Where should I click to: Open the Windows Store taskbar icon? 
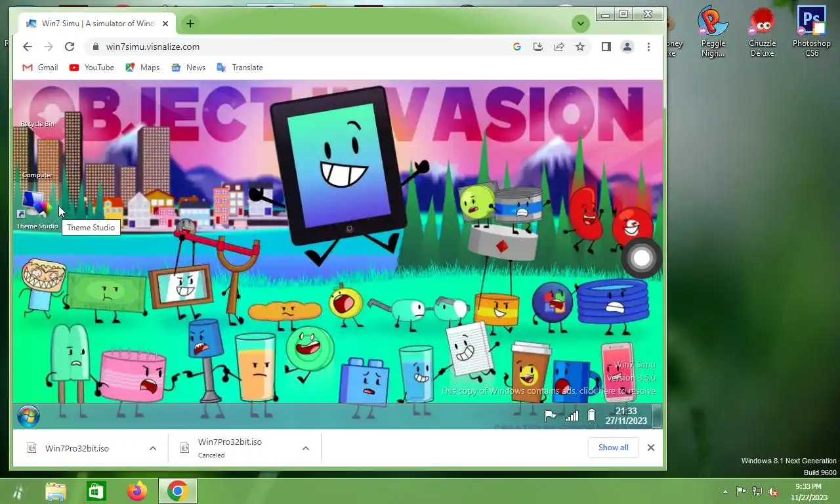coord(96,491)
